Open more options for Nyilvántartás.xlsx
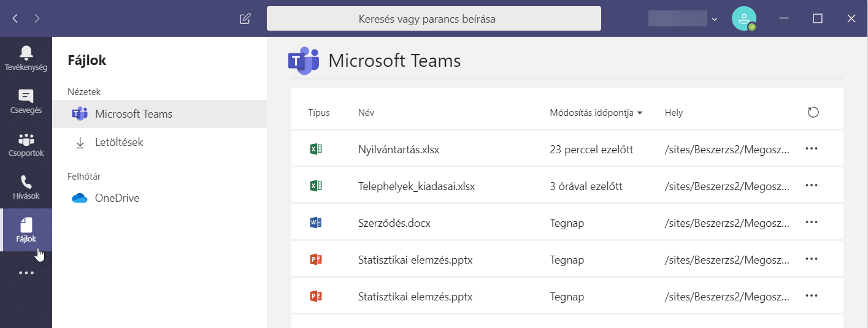 [812, 149]
